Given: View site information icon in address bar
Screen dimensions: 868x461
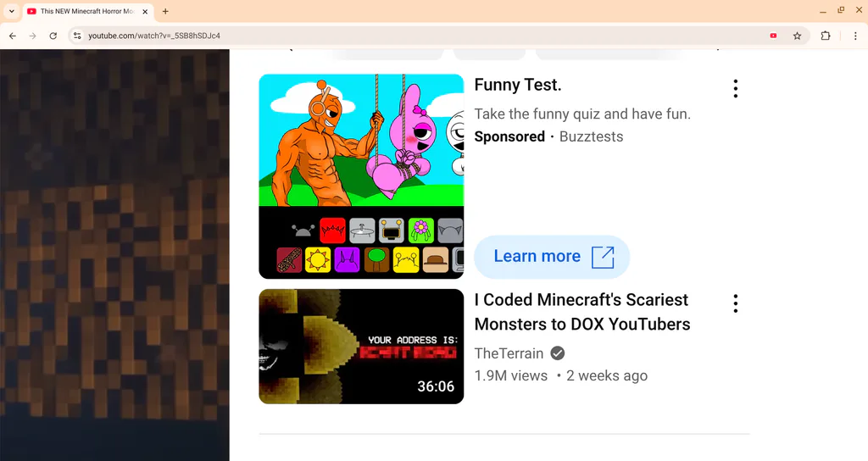Looking at the screenshot, I should [77, 36].
